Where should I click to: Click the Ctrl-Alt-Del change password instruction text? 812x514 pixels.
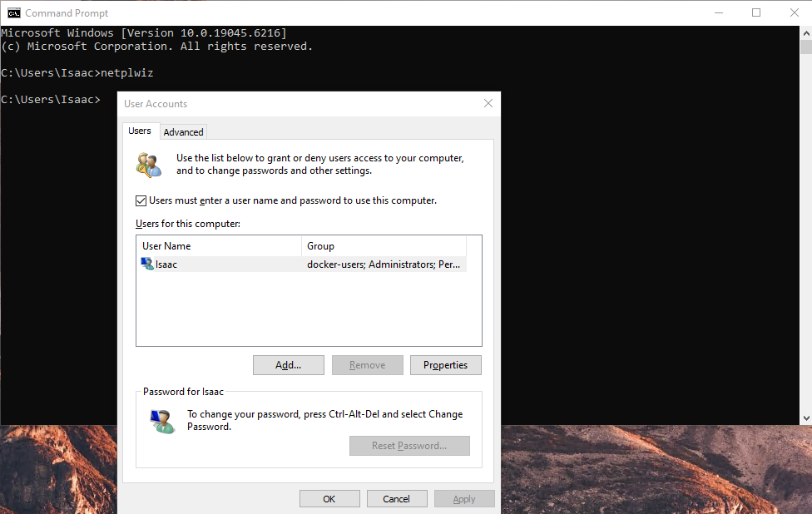coord(324,420)
